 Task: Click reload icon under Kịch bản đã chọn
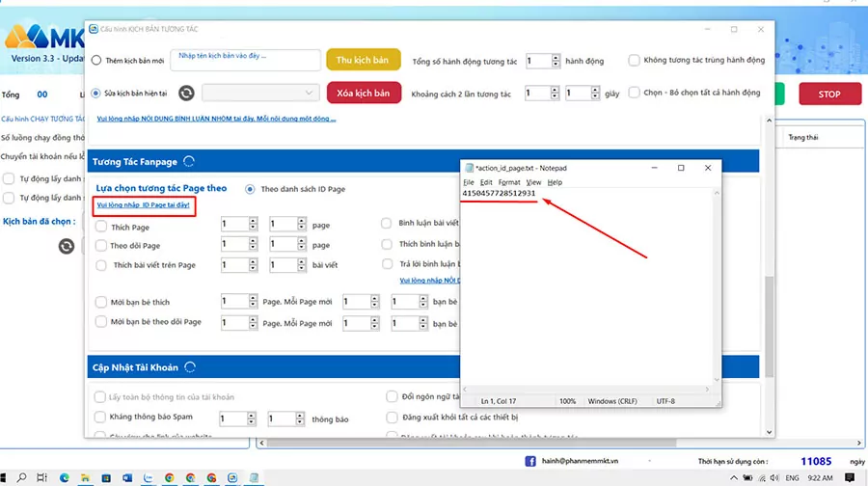coord(66,247)
